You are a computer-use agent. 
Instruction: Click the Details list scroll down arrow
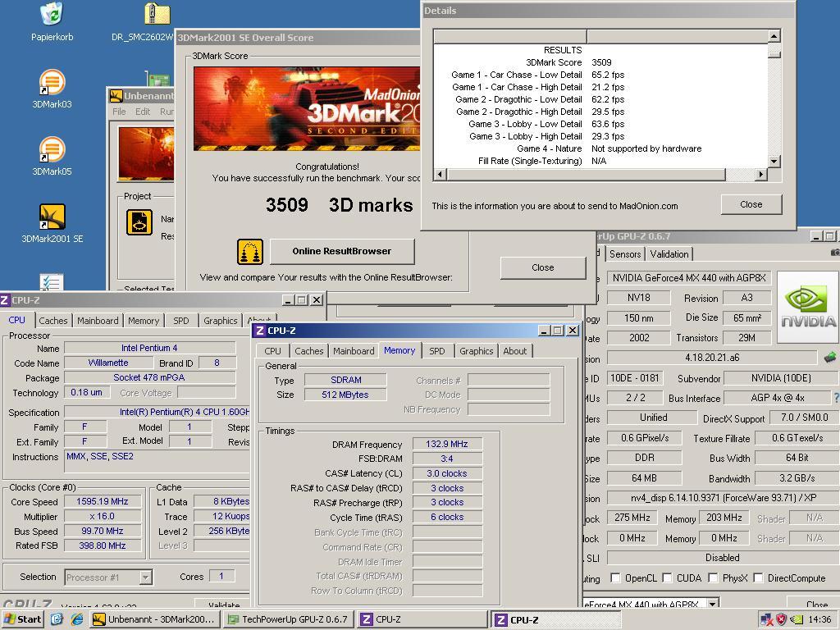point(774,161)
